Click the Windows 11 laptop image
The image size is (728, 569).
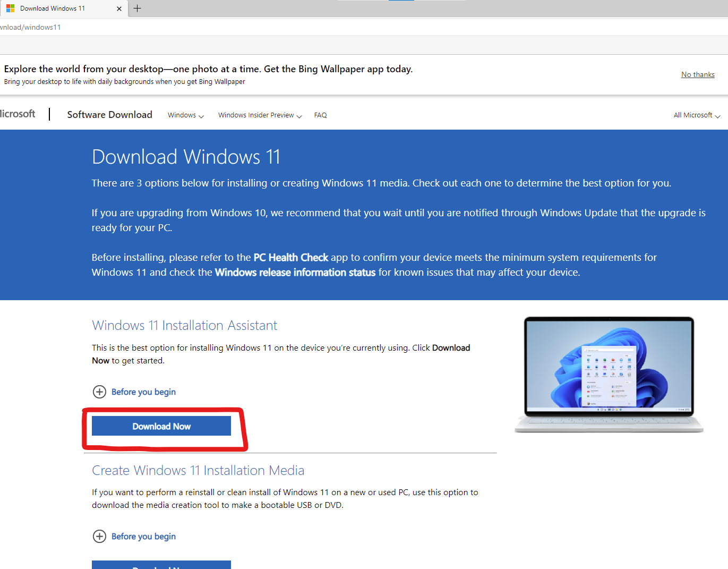[x=609, y=375]
